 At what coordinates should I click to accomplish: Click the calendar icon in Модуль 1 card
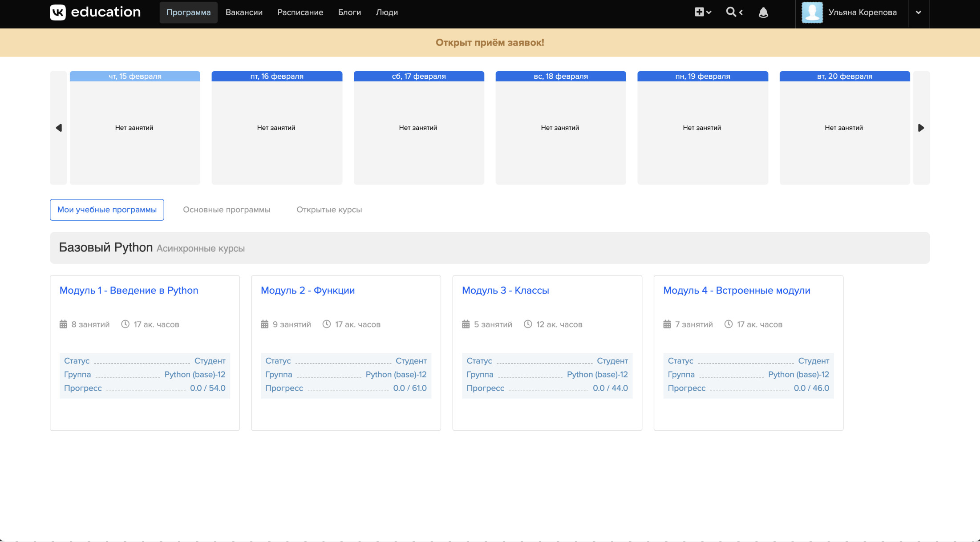63,324
